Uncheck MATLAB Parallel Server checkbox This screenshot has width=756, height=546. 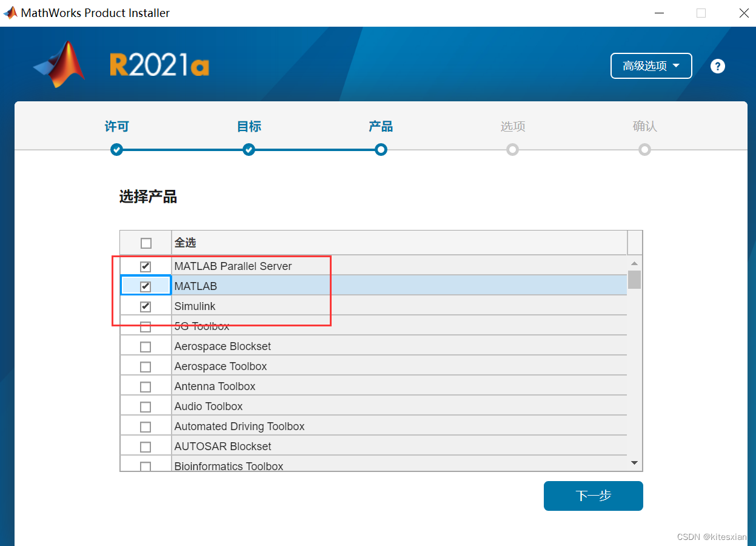(146, 266)
